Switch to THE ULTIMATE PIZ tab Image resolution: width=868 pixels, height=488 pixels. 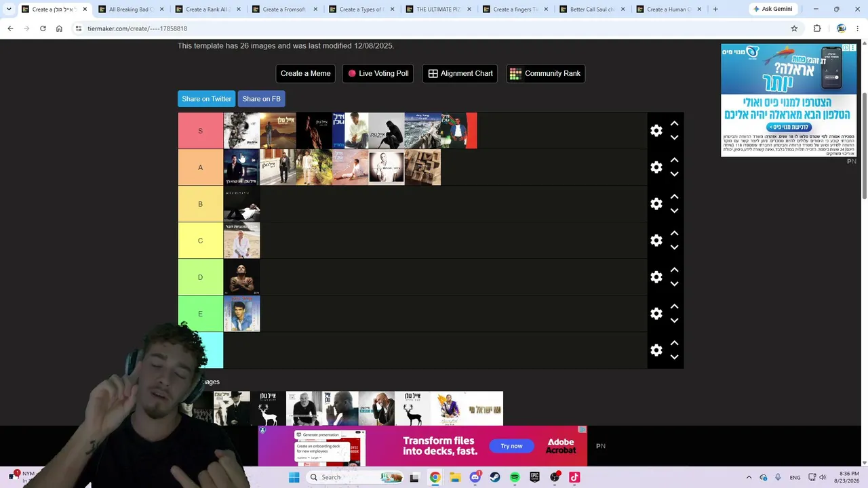[x=437, y=9]
